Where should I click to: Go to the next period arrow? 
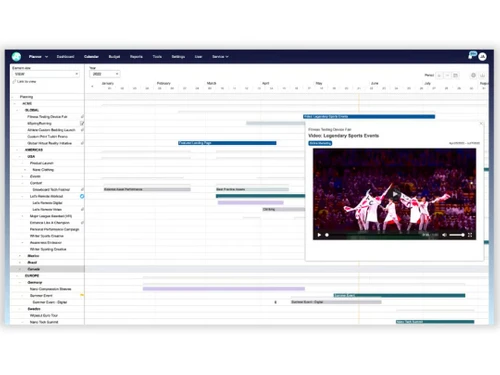coord(447,75)
